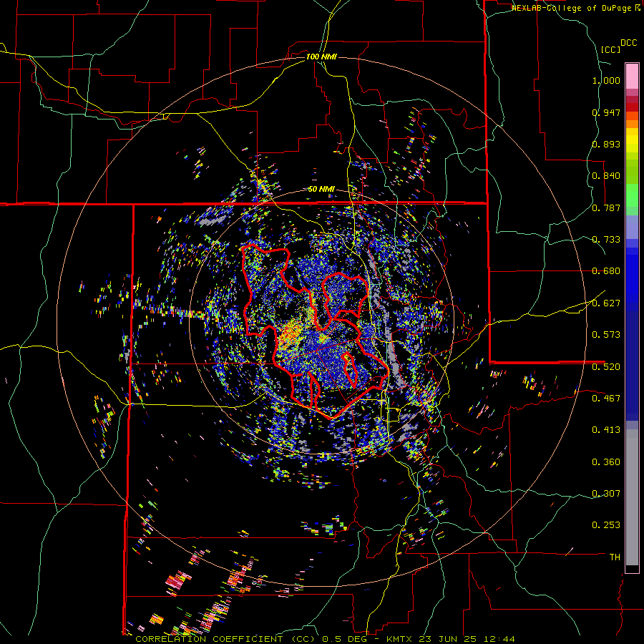Select the 0.733 scale value
Viewport: 644px width, 644px height.
click(606, 240)
